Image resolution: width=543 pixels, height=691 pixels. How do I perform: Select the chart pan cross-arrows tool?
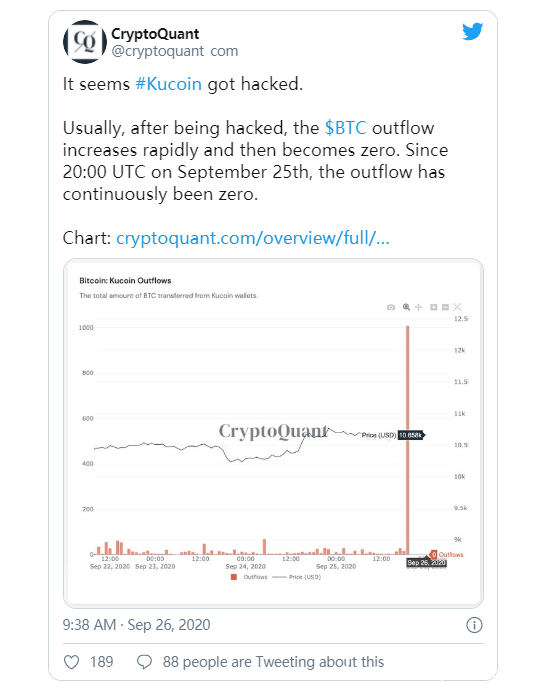coord(419,307)
